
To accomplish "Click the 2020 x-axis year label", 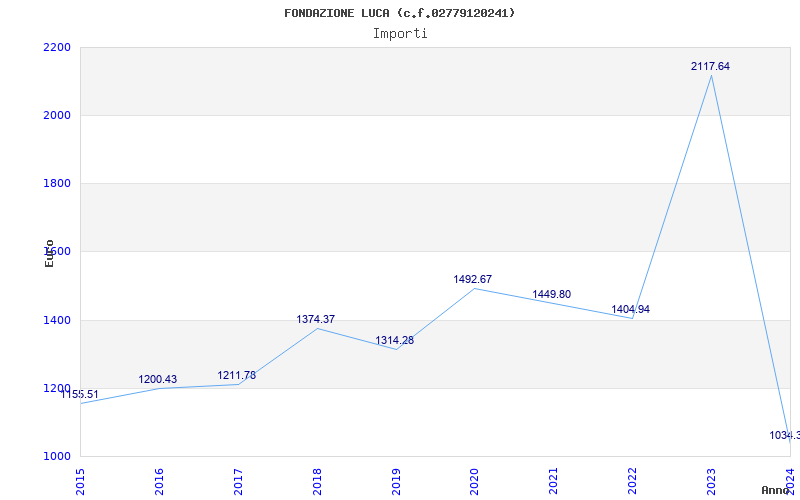I will [x=474, y=479].
